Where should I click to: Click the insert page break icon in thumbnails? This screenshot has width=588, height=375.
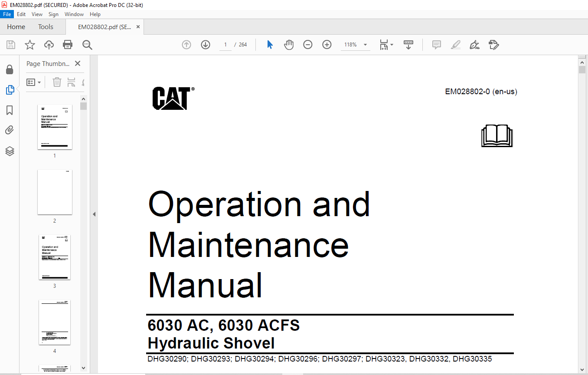(72, 82)
